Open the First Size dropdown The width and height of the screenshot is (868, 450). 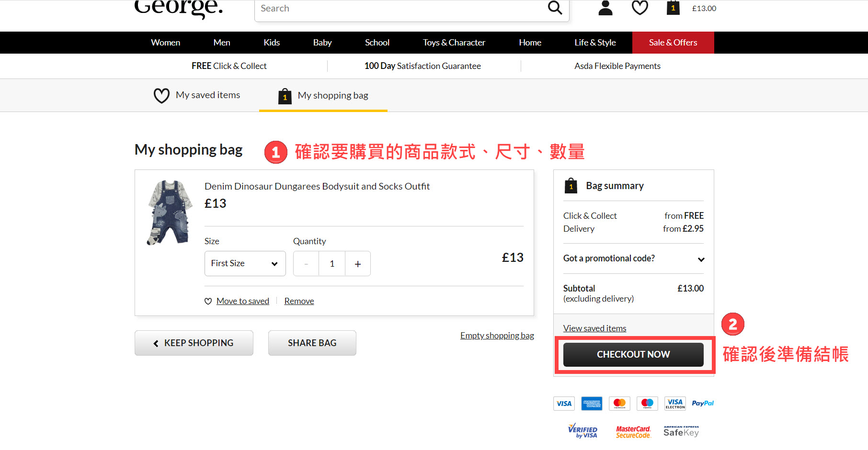pyautogui.click(x=245, y=264)
